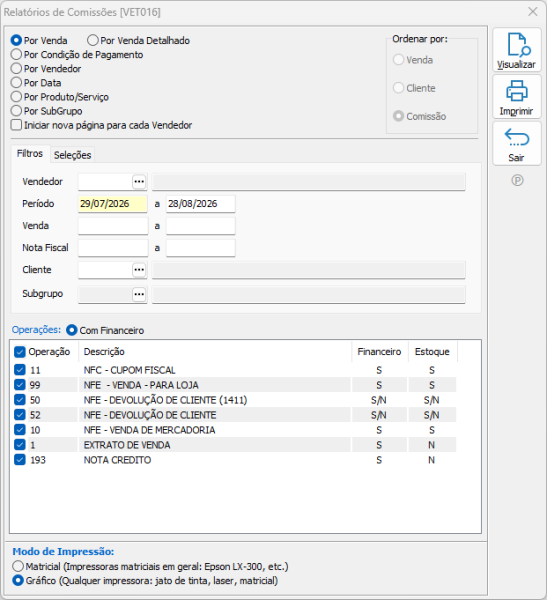Click the small circled P icon
Viewport: 547px width, 600px height.
(517, 180)
